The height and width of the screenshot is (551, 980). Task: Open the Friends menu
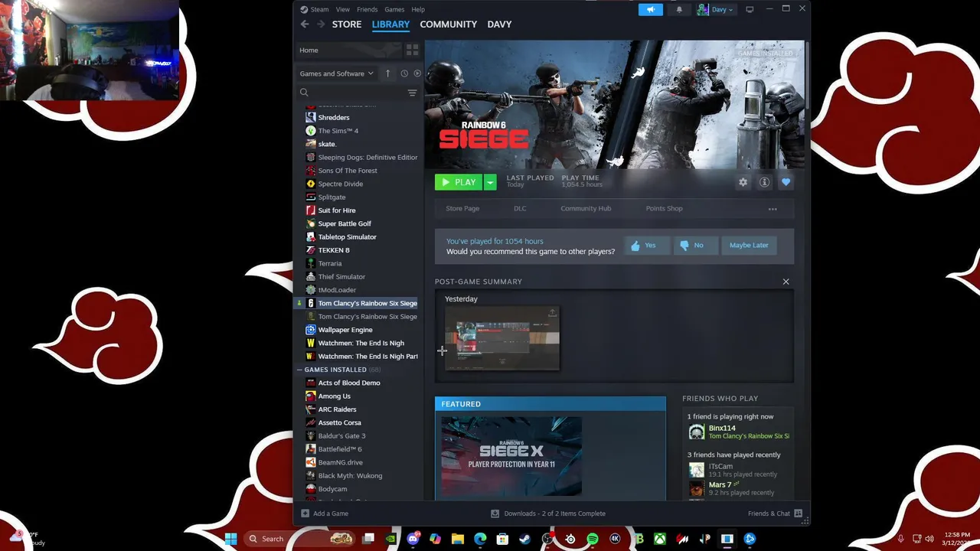(367, 9)
